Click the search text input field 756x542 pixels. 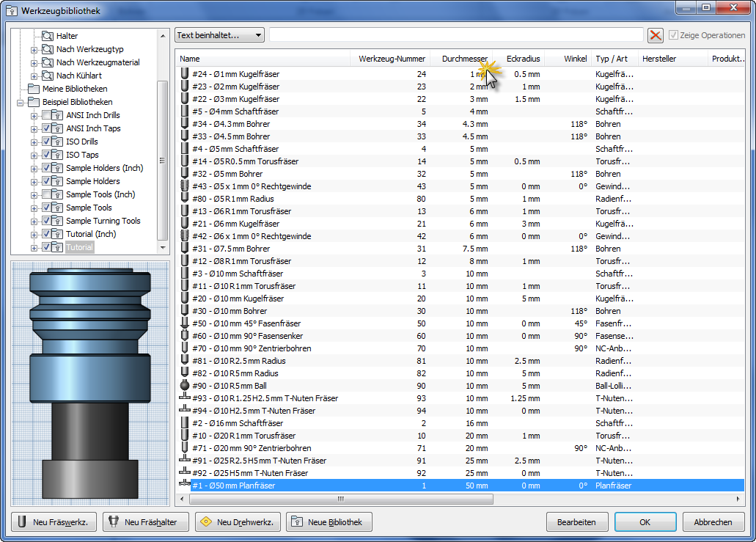pos(456,35)
